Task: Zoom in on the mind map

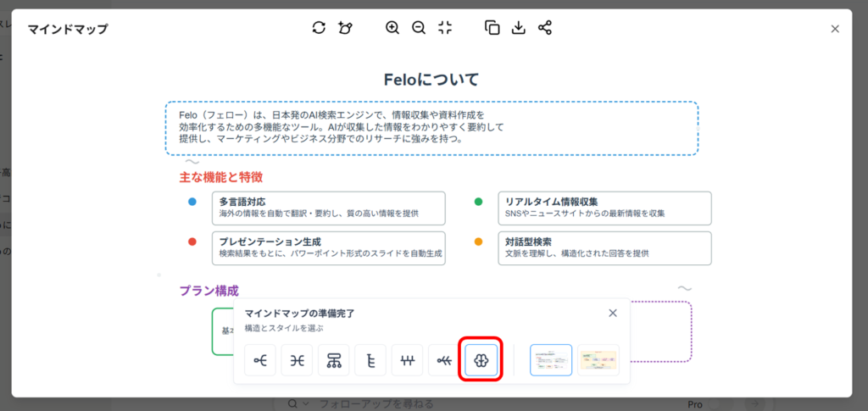Action: coord(392,28)
